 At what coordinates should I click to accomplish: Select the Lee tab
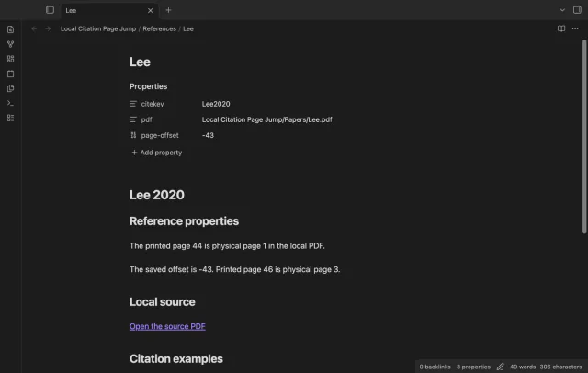[108, 10]
